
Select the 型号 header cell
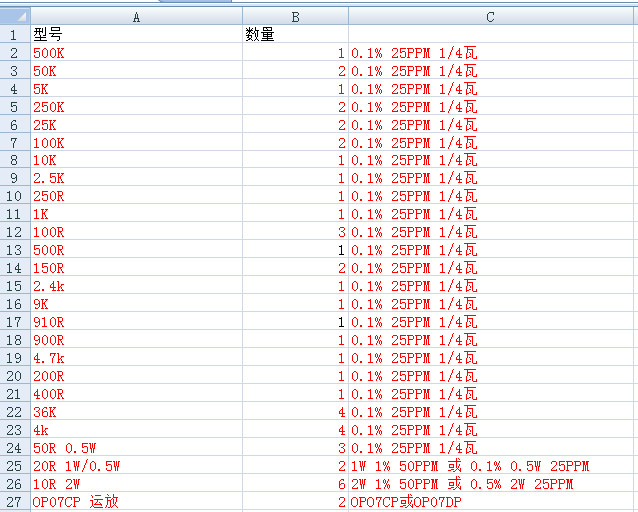[x=136, y=35]
